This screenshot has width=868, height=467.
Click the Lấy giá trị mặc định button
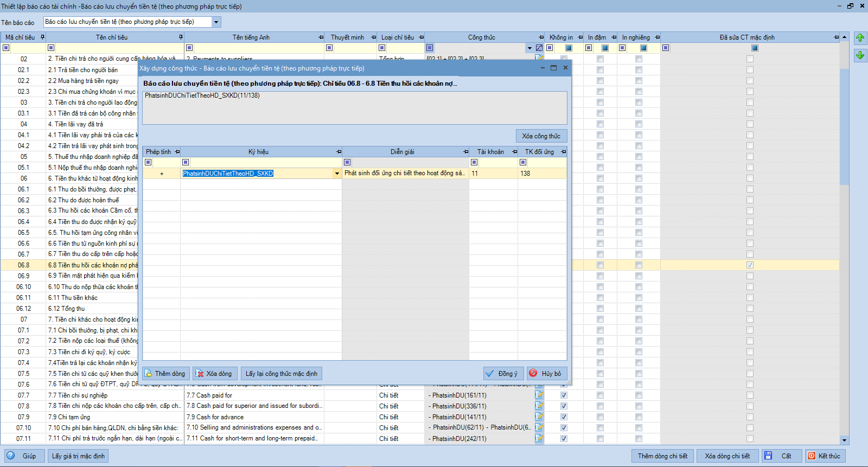pyautogui.click(x=78, y=456)
